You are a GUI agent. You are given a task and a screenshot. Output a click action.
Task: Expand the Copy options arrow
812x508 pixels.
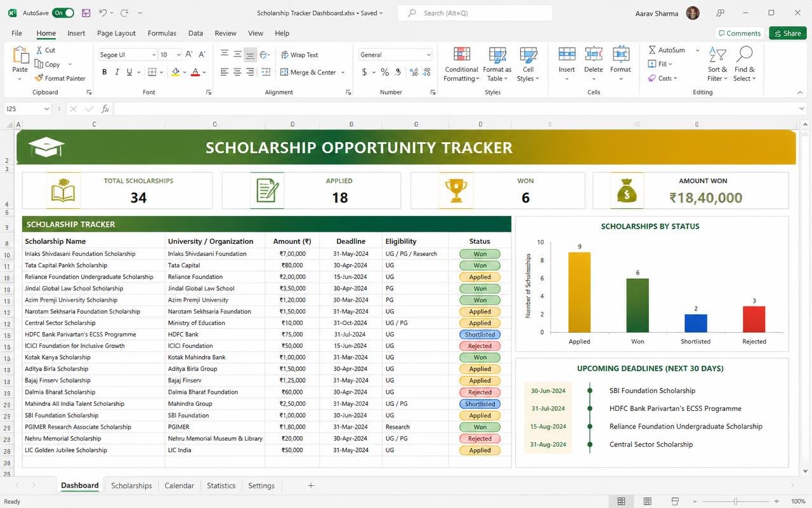tap(70, 64)
